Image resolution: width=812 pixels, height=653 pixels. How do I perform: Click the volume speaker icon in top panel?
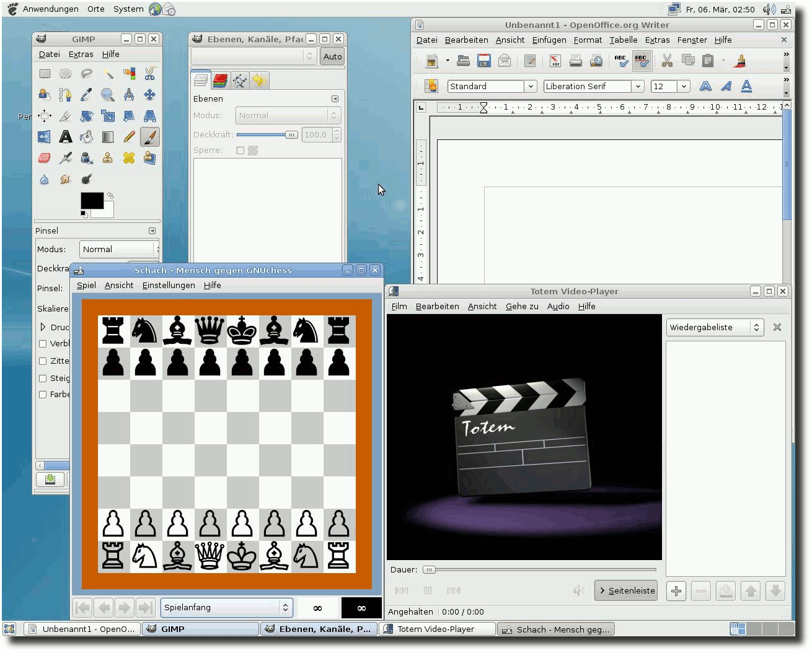coord(769,9)
